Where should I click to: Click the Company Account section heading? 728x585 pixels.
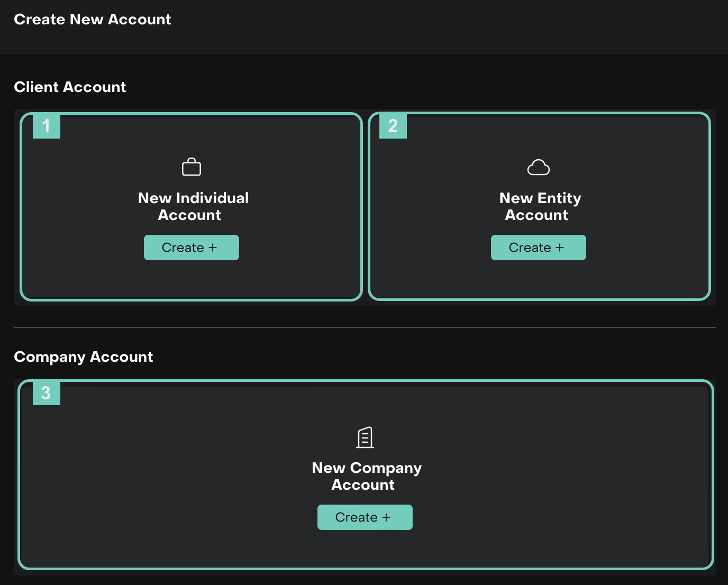(x=83, y=357)
